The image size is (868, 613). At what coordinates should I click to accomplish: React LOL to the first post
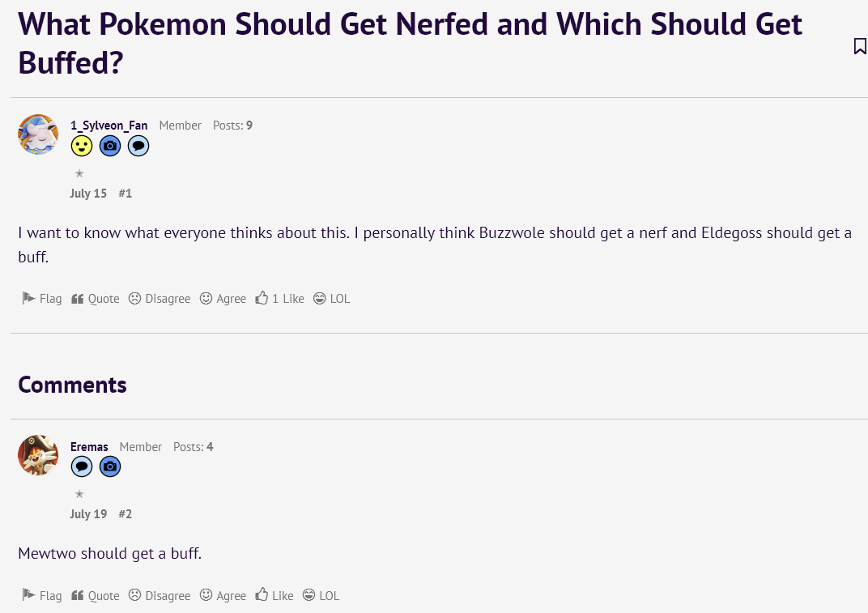332,299
